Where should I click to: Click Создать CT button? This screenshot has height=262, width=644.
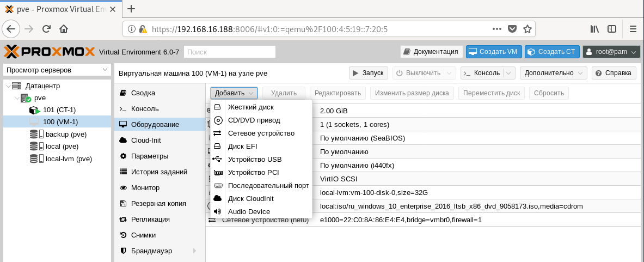click(552, 52)
